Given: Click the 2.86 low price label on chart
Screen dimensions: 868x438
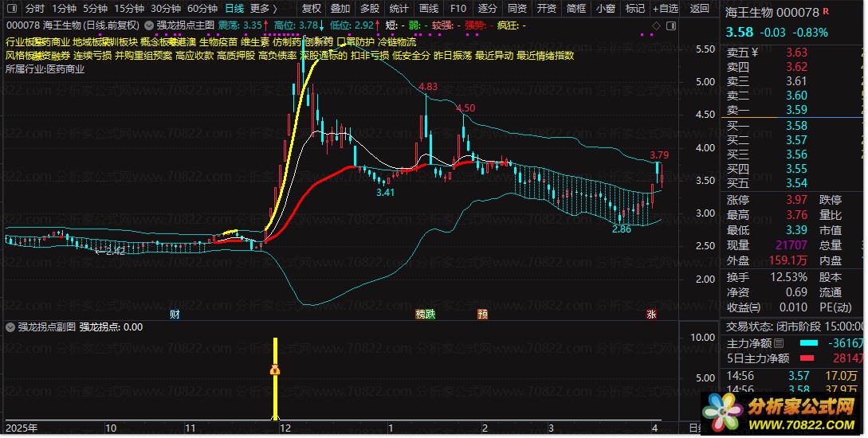Looking at the screenshot, I should click(622, 229).
